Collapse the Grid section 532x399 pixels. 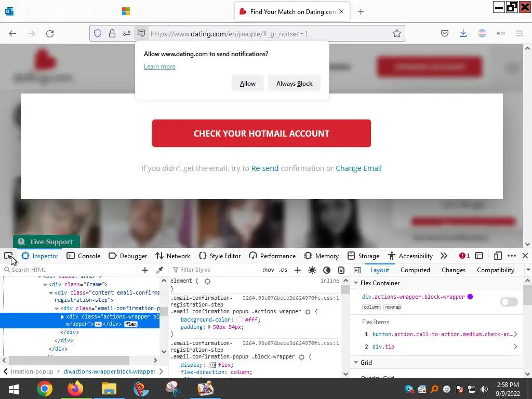click(356, 362)
